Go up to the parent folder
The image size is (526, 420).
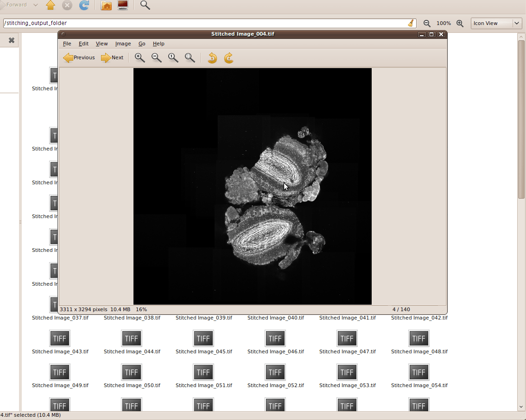pos(50,6)
